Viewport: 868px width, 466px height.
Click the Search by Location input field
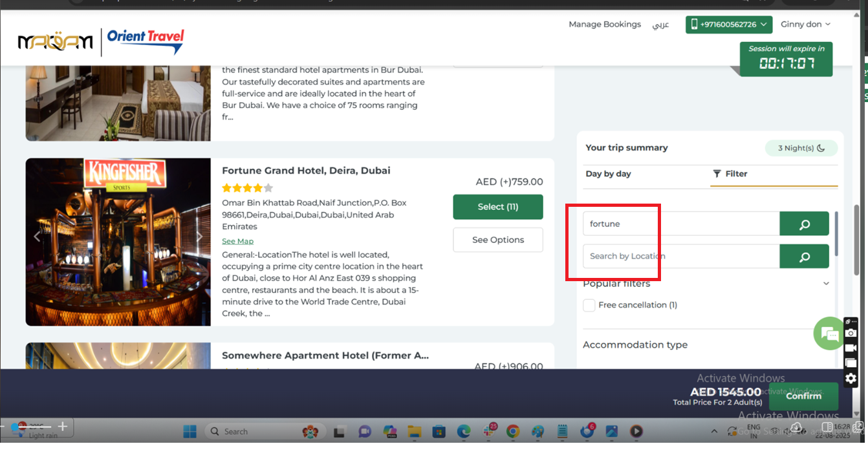[x=680, y=257]
